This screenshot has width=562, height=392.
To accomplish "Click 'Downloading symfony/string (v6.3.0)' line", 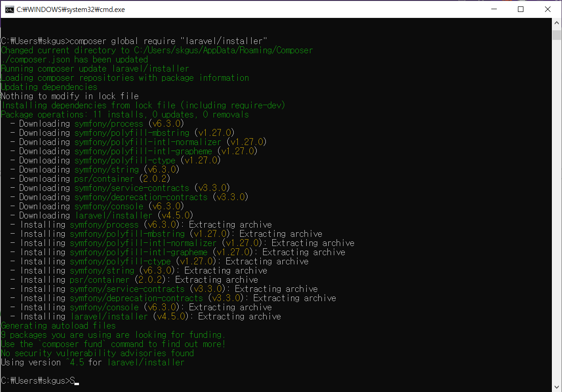I will pos(95,169).
